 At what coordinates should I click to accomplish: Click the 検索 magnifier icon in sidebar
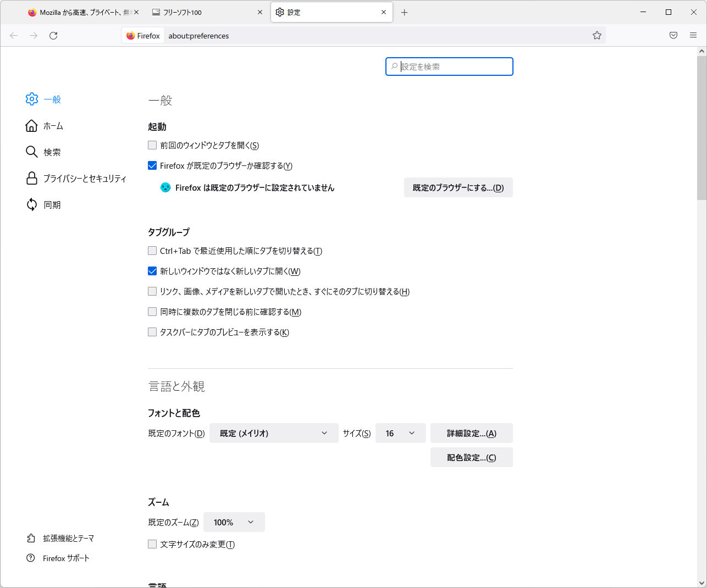[32, 152]
